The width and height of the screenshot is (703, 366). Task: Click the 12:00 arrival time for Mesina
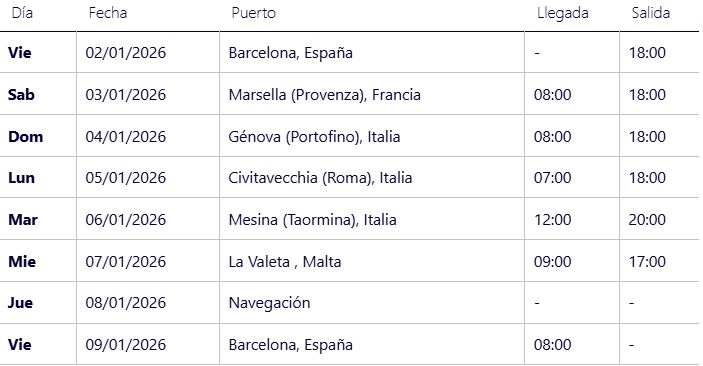click(552, 220)
